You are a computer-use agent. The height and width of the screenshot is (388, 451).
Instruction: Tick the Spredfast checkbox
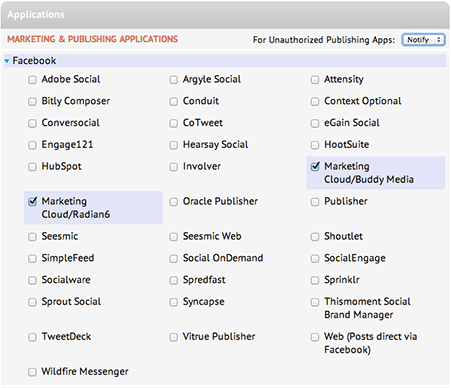click(x=174, y=280)
